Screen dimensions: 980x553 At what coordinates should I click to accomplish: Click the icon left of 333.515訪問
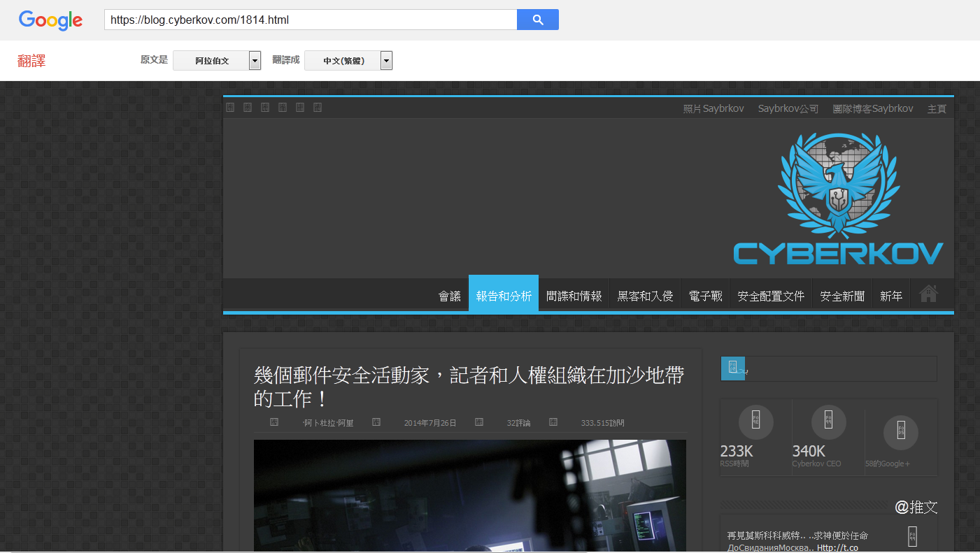pyautogui.click(x=553, y=422)
